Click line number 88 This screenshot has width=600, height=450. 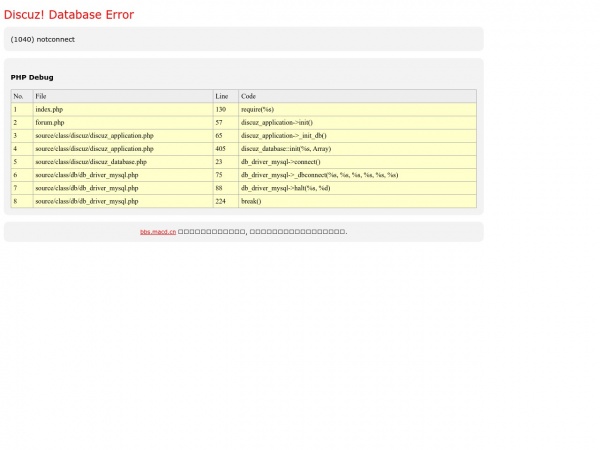point(226,188)
